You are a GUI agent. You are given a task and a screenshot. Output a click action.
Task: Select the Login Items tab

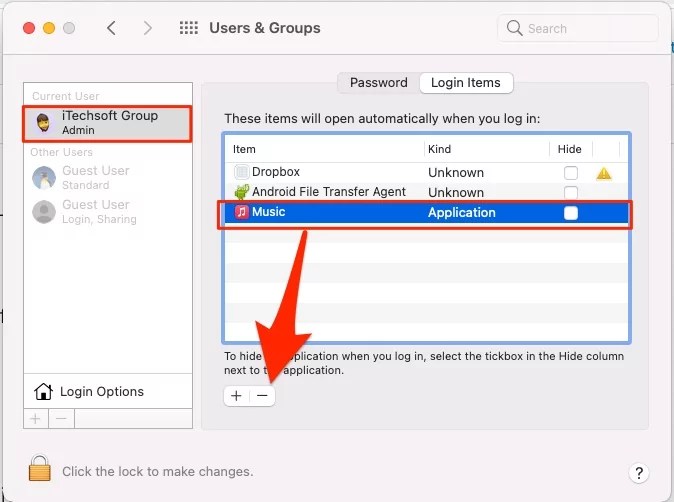pyautogui.click(x=466, y=83)
